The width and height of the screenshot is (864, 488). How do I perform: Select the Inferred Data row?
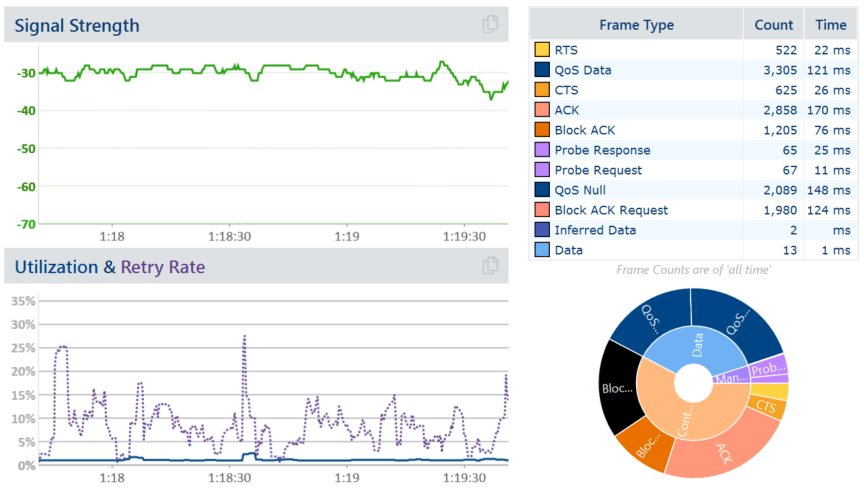coord(690,230)
